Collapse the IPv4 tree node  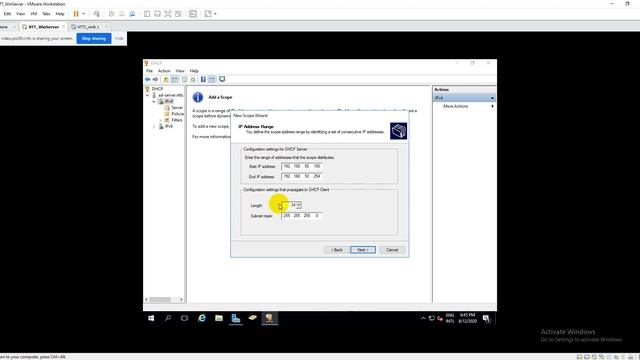pyautogui.click(x=154, y=101)
